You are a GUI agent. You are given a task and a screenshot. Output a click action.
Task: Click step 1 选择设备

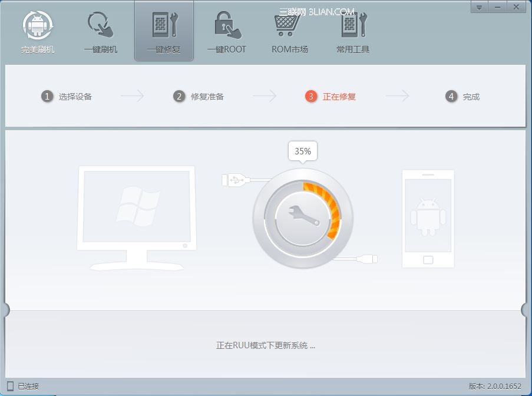click(x=67, y=97)
